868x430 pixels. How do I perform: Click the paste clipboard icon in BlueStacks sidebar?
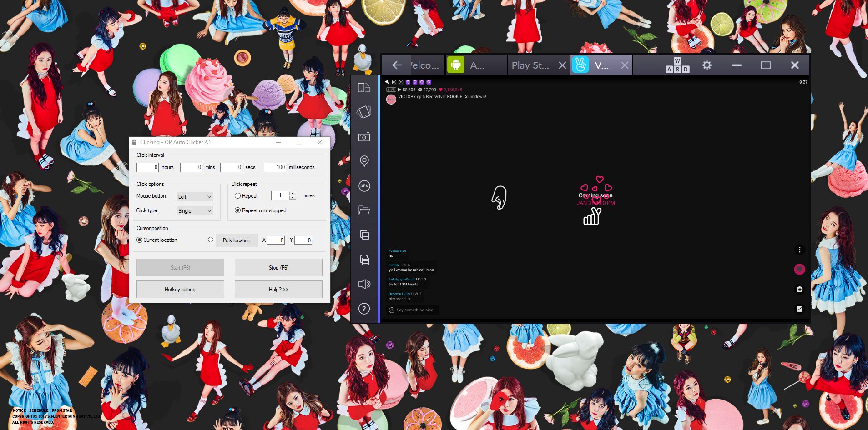pyautogui.click(x=364, y=260)
